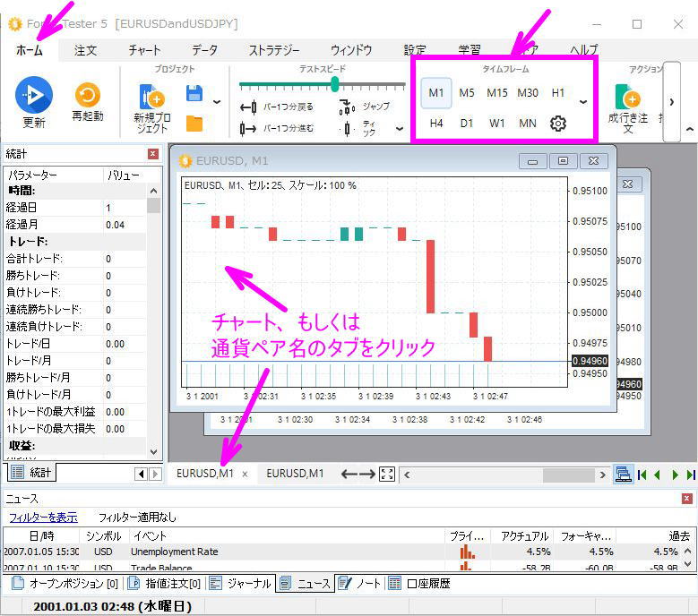698x616 pixels.
Task: Select MN timeframe
Action: (528, 124)
